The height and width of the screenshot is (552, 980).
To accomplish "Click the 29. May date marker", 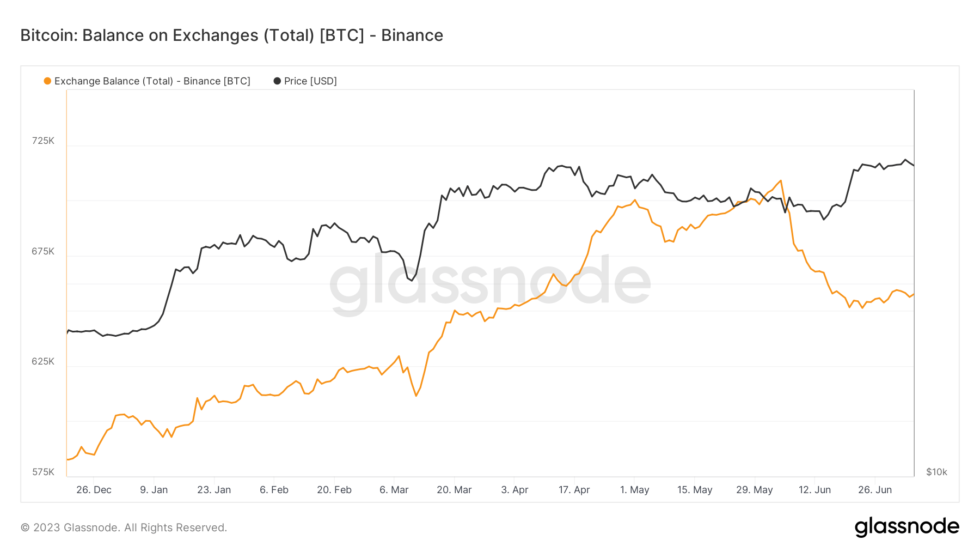I will (754, 490).
